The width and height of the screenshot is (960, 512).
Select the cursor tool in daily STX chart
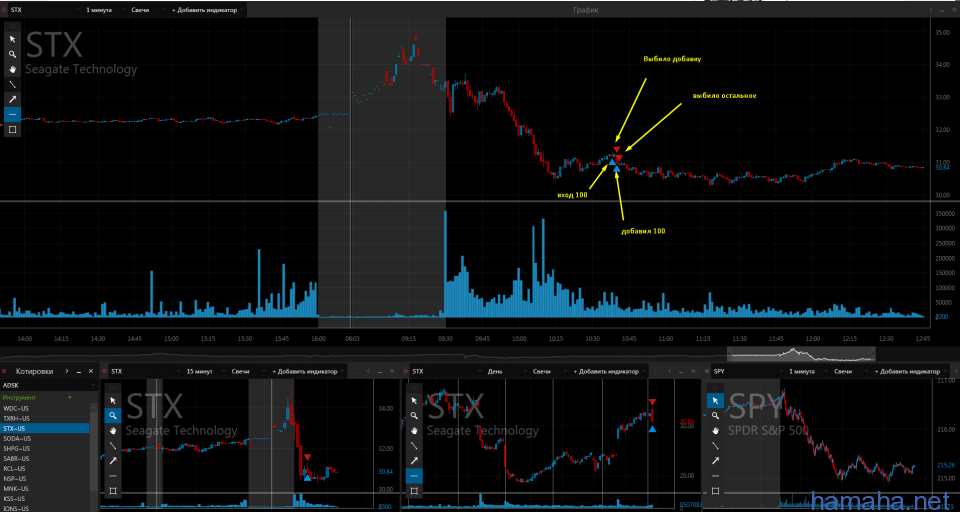[414, 400]
